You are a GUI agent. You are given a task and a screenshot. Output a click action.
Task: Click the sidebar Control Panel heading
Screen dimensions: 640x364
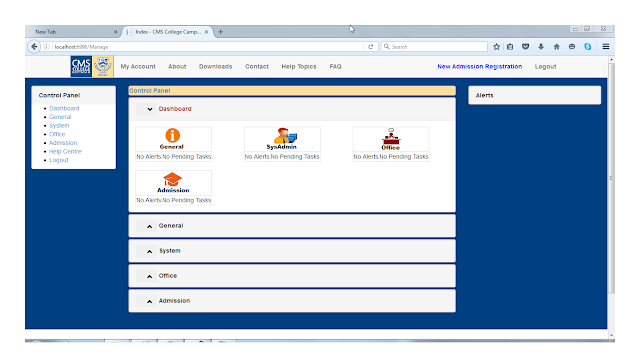pos(59,95)
